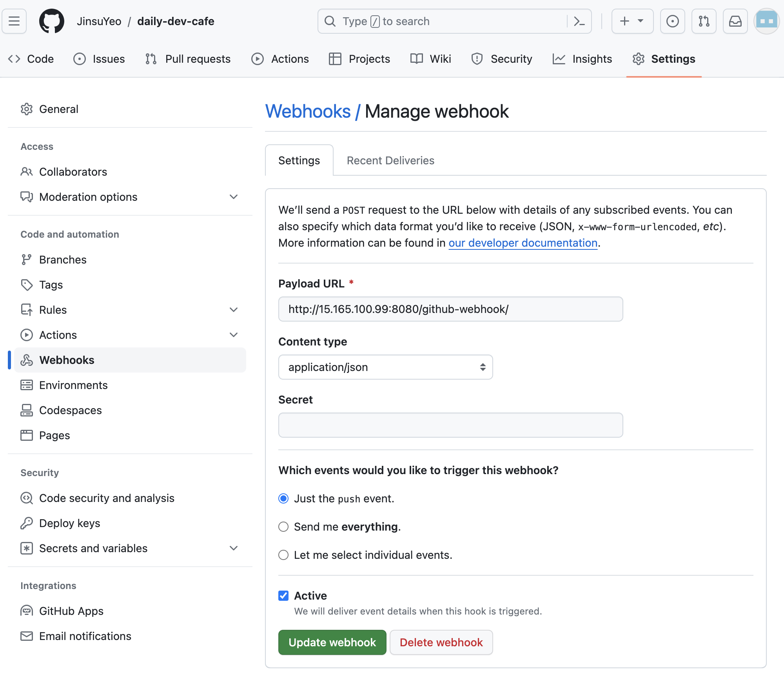Select 'Let me select individual events' option
Screen dimensions: 784x680
283,555
